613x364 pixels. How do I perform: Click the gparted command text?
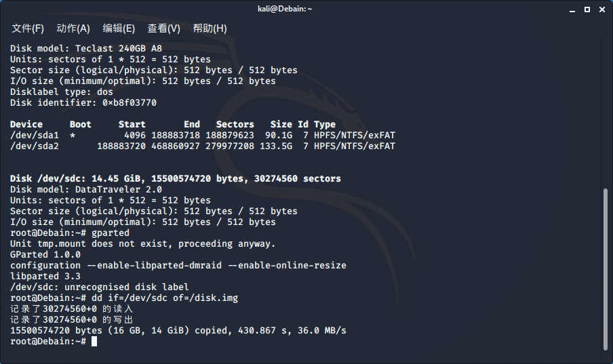[x=111, y=233]
